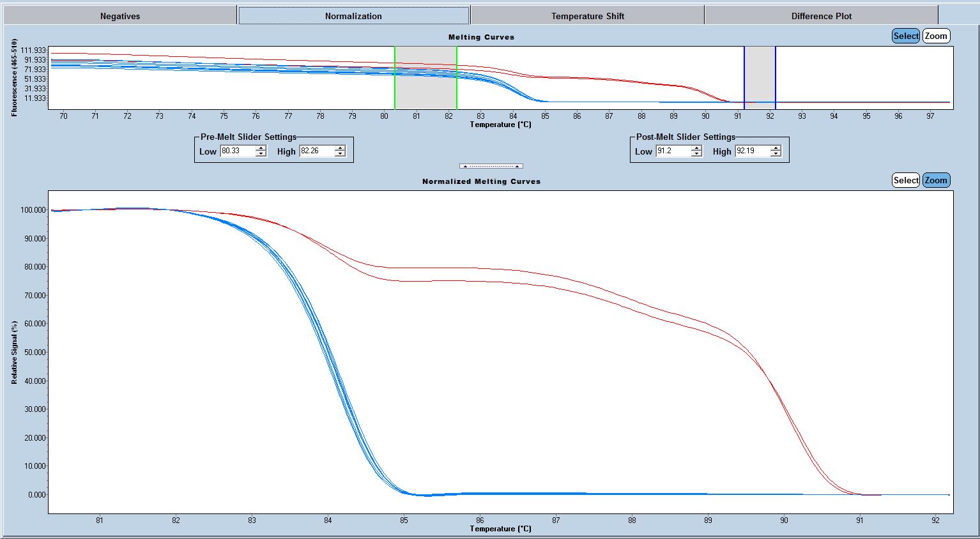Image resolution: width=980 pixels, height=539 pixels.
Task: Click the Post-Melt High input field
Action: click(753, 151)
